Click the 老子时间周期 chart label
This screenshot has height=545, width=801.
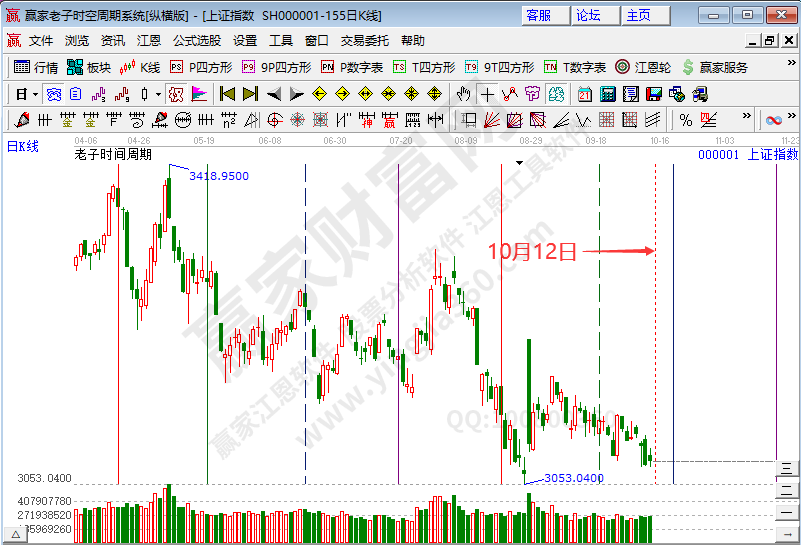pos(112,155)
